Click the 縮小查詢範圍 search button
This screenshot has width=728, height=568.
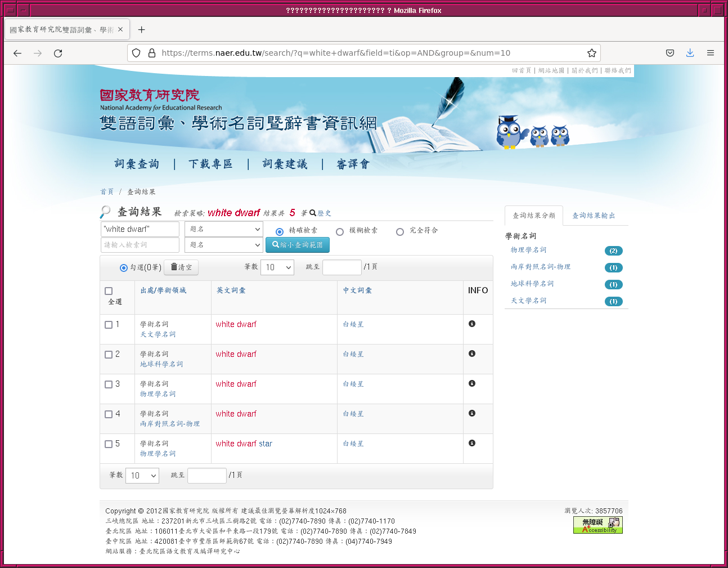298,245
